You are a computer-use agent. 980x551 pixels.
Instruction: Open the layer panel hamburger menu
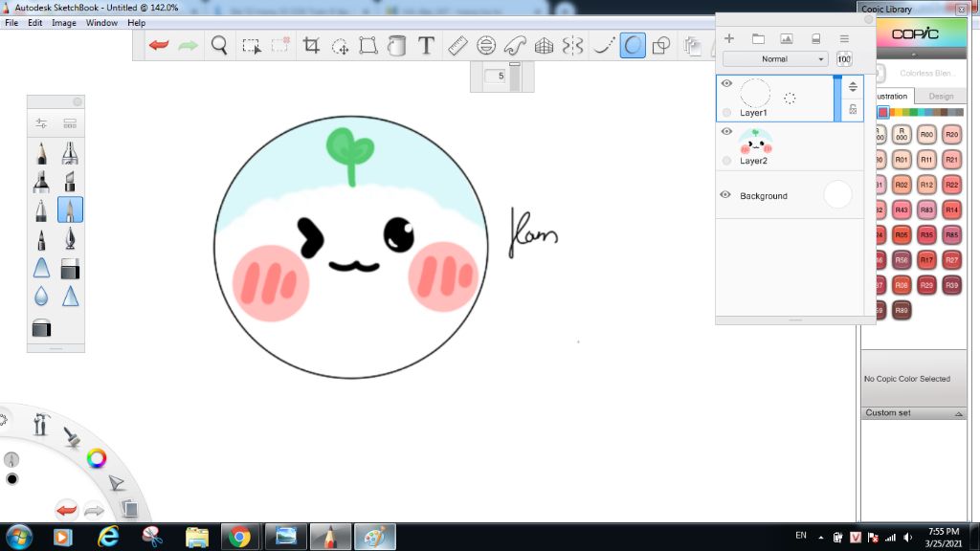(x=844, y=38)
